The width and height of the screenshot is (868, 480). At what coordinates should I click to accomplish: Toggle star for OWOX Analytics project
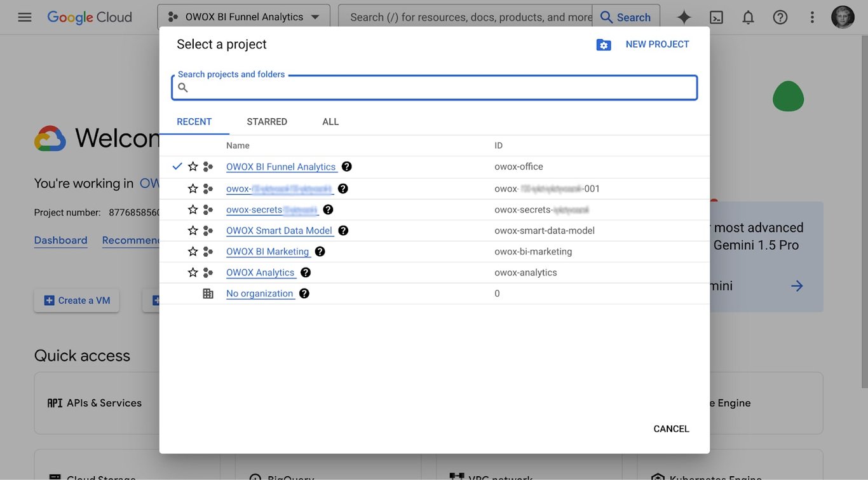[193, 272]
